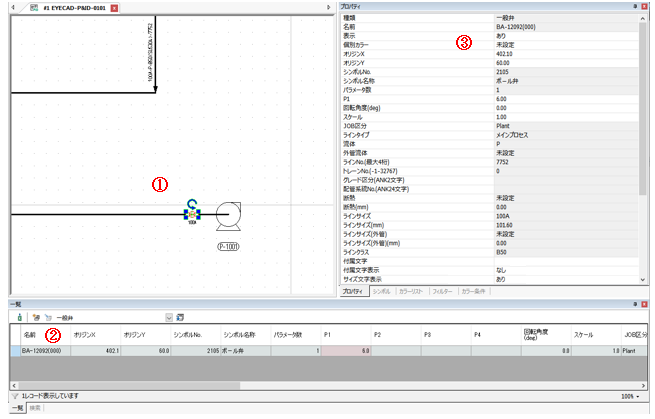Switch to the フィルター tab
Image resolution: width=655 pixels, height=419 pixels.
[x=442, y=292]
